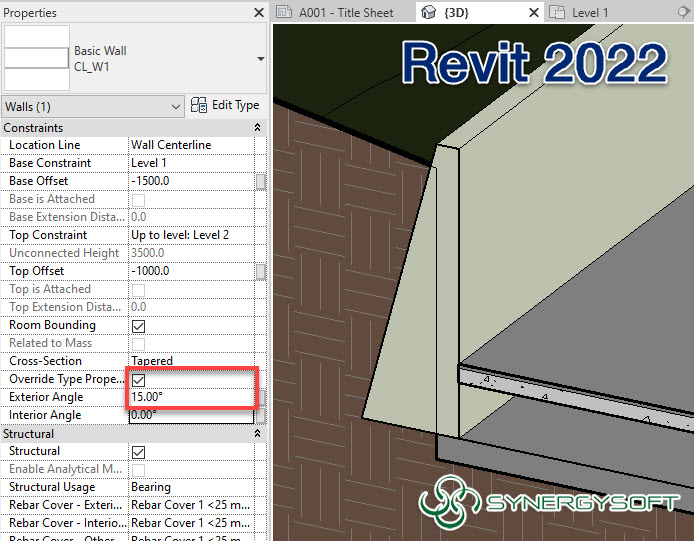Select the Location Line parameter label

coord(45,145)
